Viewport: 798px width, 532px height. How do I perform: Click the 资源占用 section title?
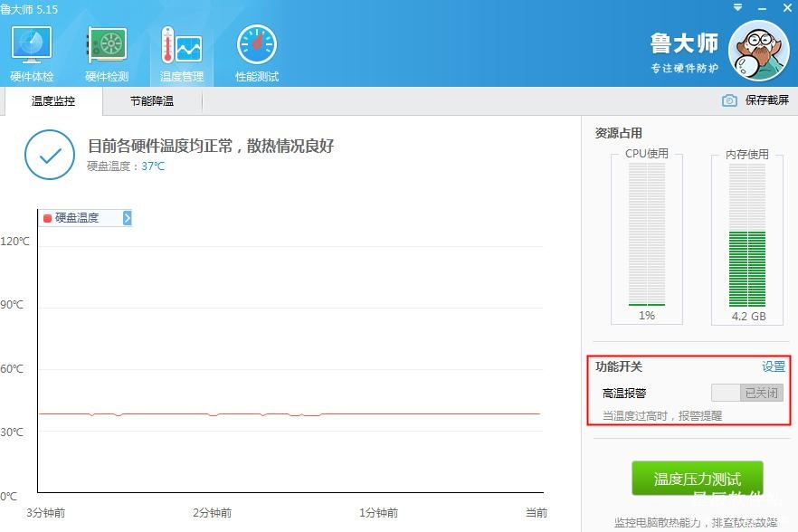point(618,133)
